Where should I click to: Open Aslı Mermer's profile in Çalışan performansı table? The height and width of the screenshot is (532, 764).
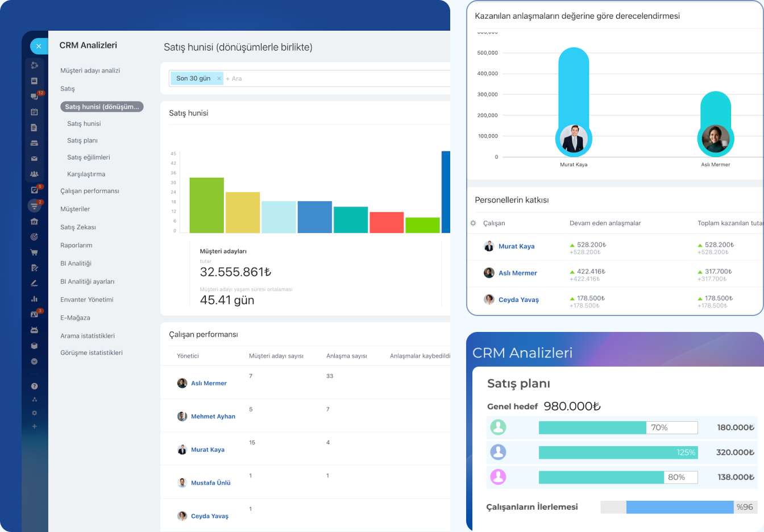click(x=209, y=384)
